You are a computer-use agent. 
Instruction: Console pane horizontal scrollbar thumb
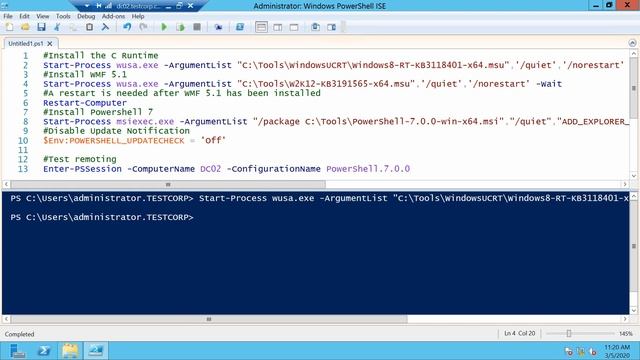(x=209, y=319)
